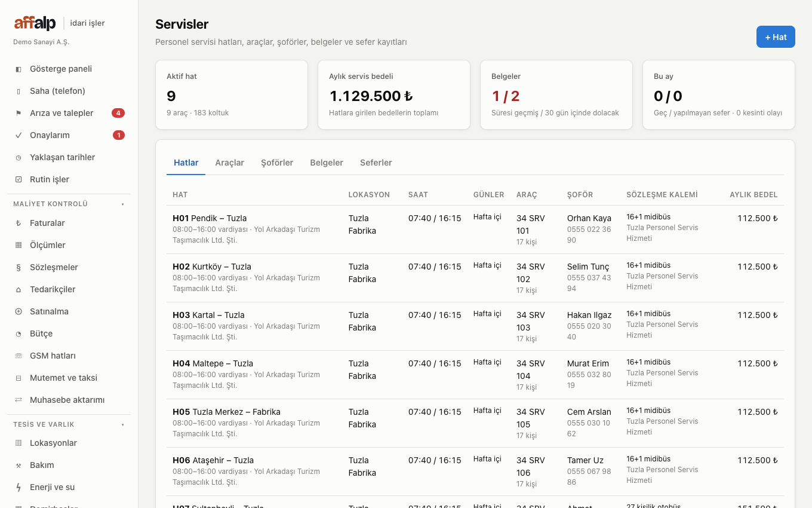This screenshot has width=812, height=508.
Task: Open the Şoförler tab
Action: (x=277, y=163)
